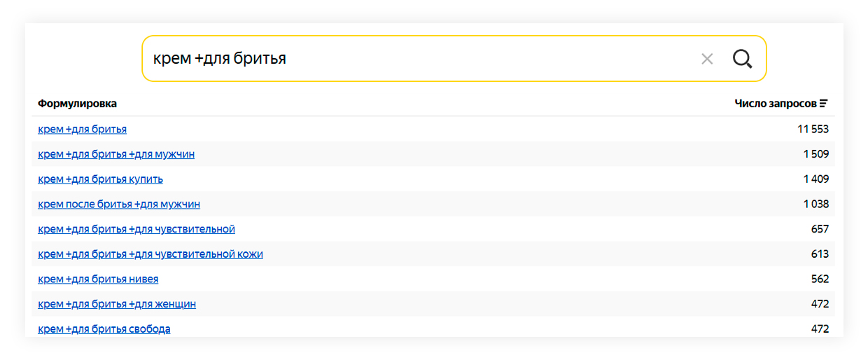Viewport: 868px width, 360px height.
Task: Open "крем +для бритья свобода" link
Action: pos(104,329)
